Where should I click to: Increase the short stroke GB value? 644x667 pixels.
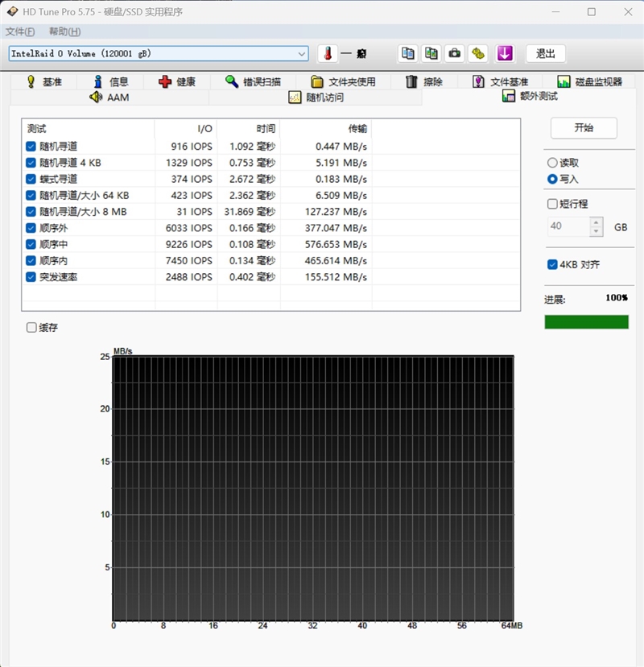coord(597,222)
